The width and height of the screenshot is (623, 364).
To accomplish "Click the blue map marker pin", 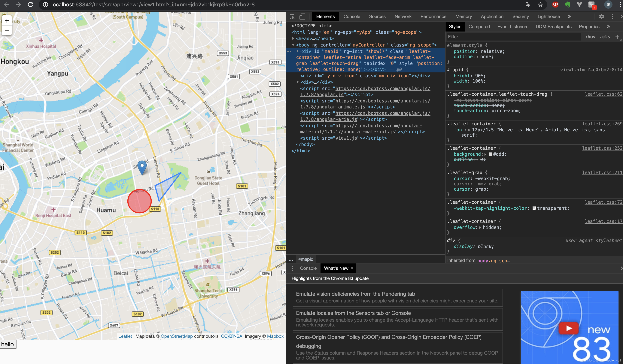I will coord(142,168).
